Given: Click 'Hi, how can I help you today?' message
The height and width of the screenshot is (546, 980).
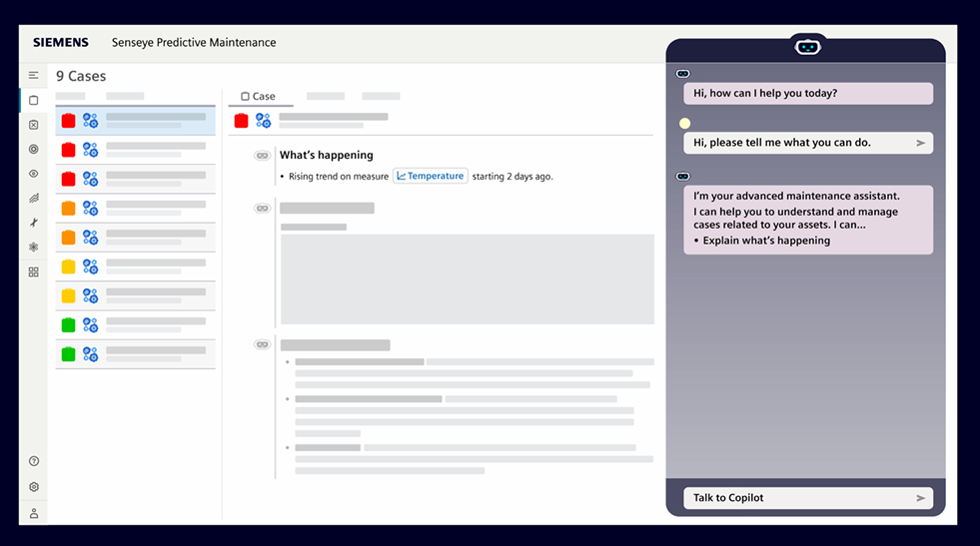Looking at the screenshot, I should (808, 94).
